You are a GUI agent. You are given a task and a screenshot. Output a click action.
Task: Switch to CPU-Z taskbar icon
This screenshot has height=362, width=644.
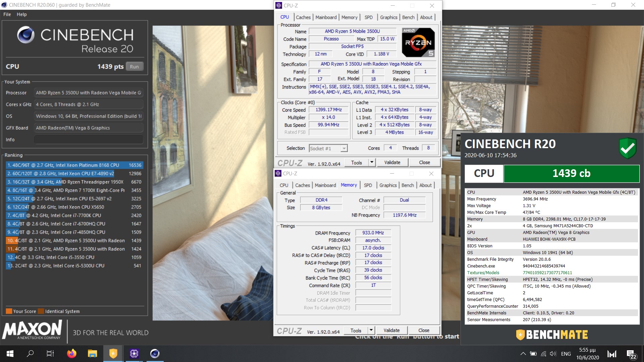(x=134, y=354)
